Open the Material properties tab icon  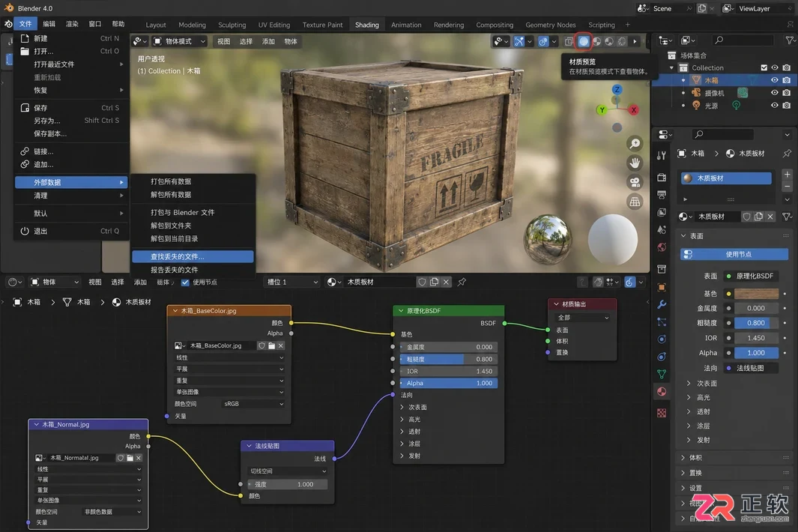[662, 391]
